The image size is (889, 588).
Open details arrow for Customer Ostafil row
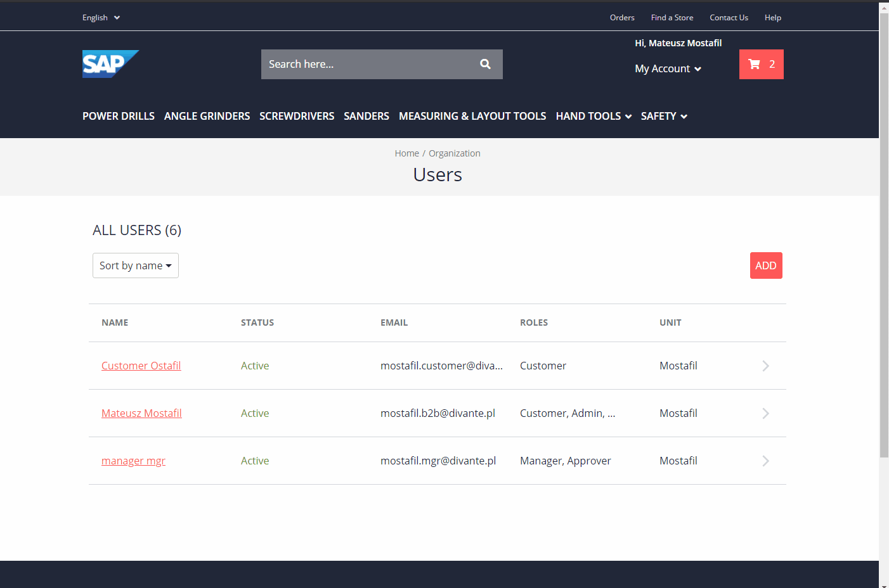tap(765, 366)
